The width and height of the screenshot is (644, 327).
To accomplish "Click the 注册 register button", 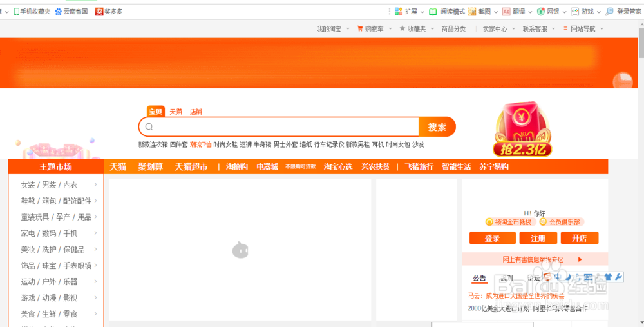I will pyautogui.click(x=538, y=238).
